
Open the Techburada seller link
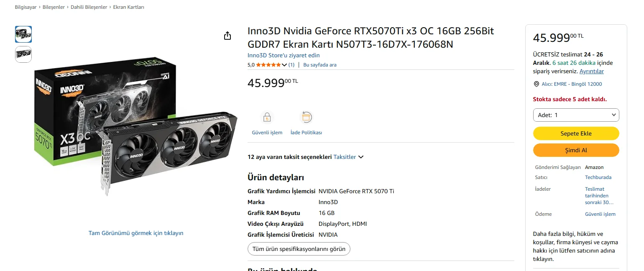click(x=598, y=177)
